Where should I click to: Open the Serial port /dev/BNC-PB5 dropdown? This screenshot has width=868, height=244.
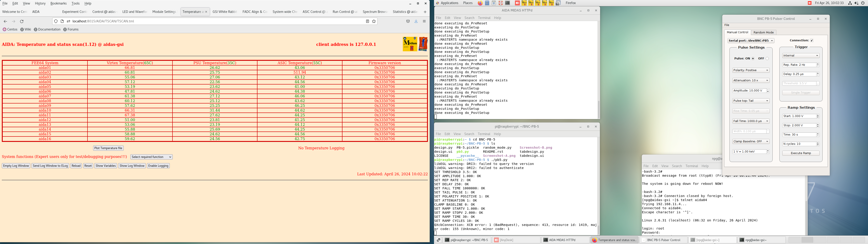point(751,40)
